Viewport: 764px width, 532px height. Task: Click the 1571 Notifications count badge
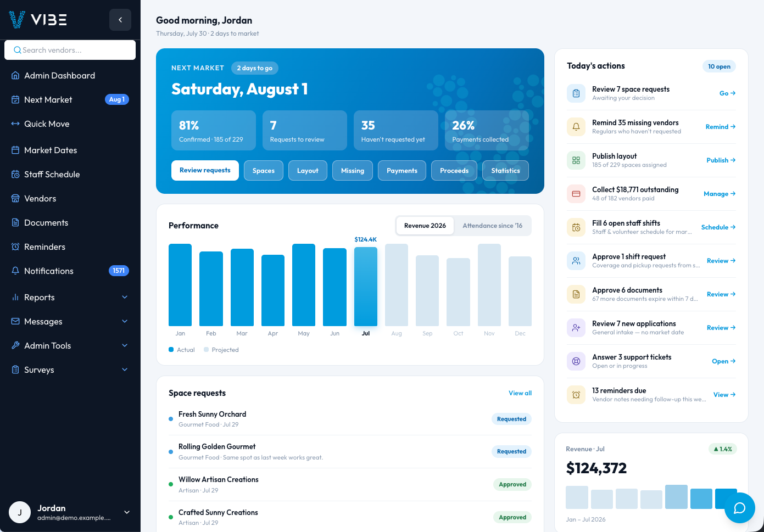(119, 271)
